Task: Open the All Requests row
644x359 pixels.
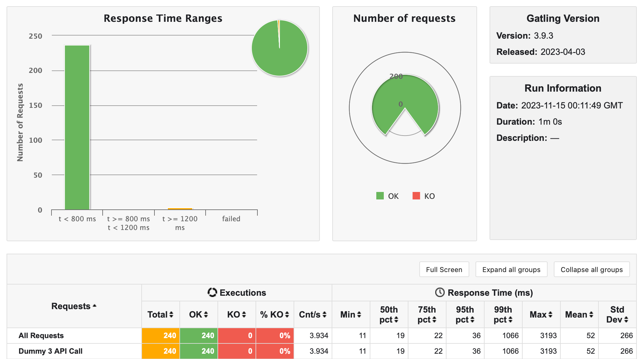Action: (41, 336)
